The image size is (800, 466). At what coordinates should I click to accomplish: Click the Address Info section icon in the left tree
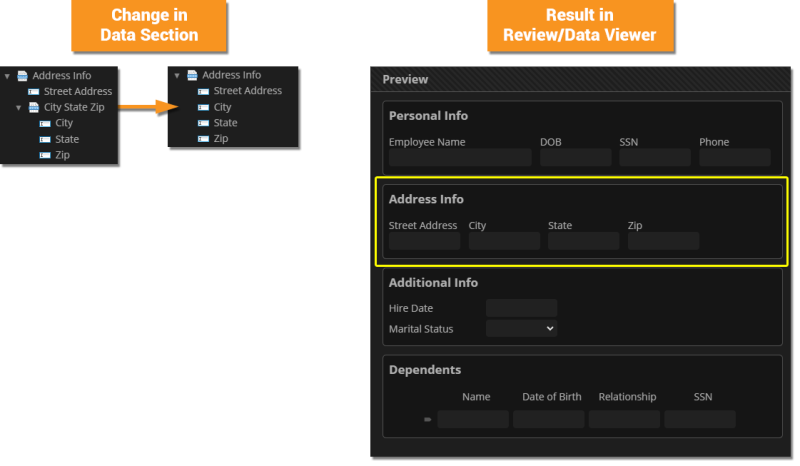coord(22,76)
